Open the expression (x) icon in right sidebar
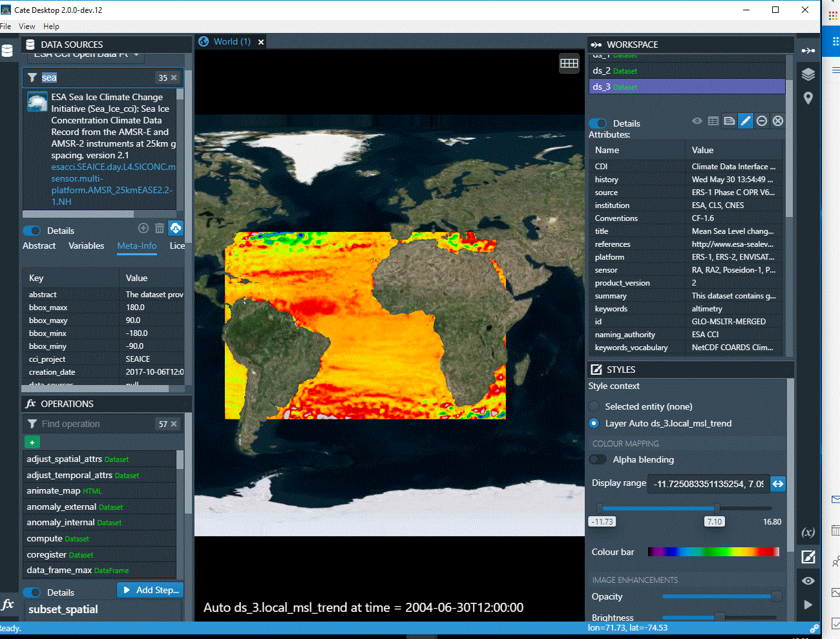The height and width of the screenshot is (639, 840). 808,532
